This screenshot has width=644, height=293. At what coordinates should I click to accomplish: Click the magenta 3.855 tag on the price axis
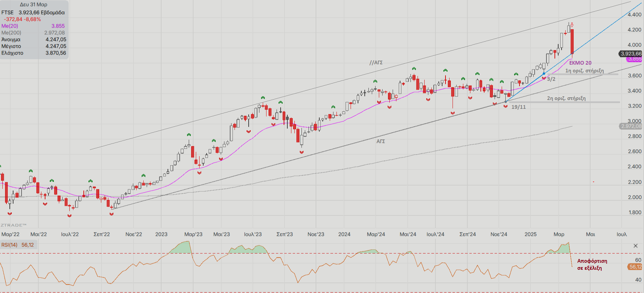(x=635, y=59)
